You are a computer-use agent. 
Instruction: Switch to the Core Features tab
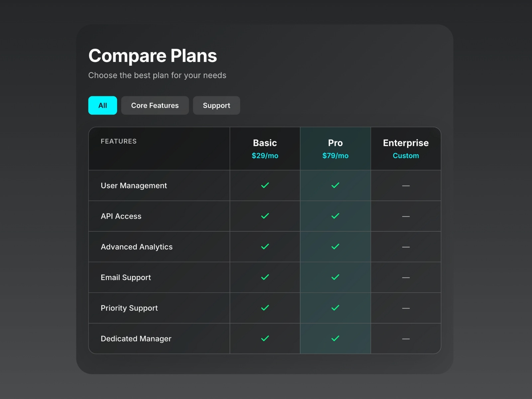click(155, 105)
